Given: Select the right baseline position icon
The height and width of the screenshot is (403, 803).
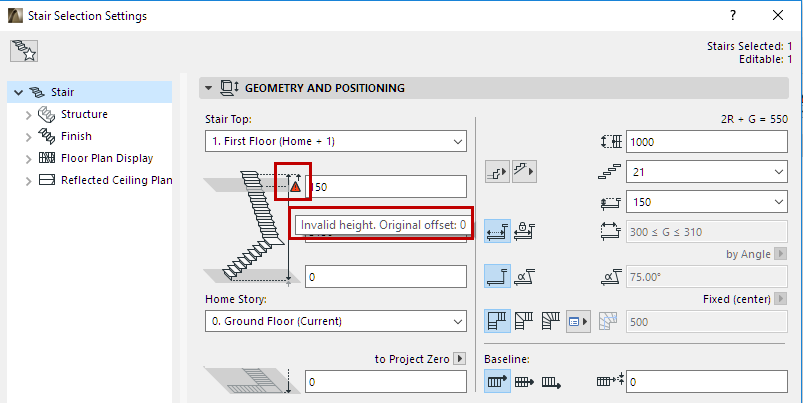Looking at the screenshot, I should 552,380.
